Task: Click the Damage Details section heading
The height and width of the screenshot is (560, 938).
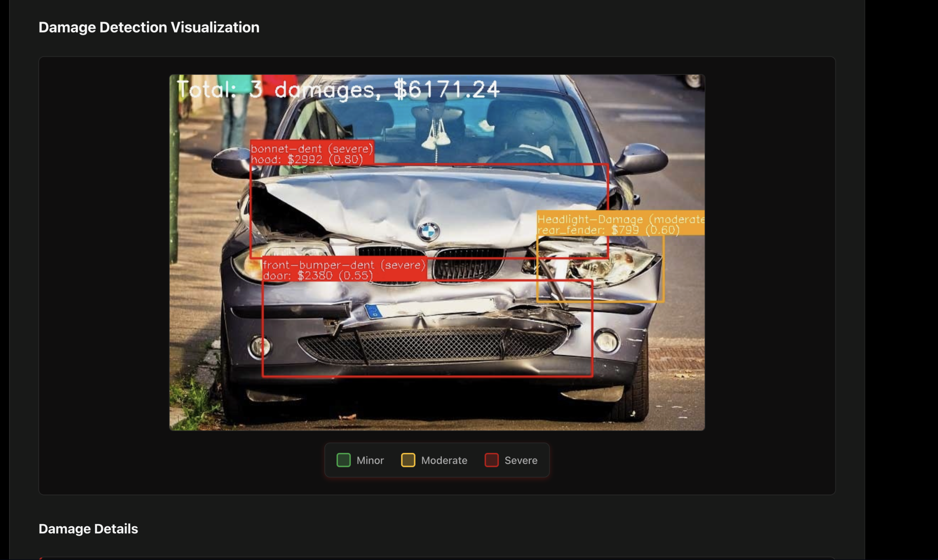Action: pyautogui.click(x=88, y=529)
